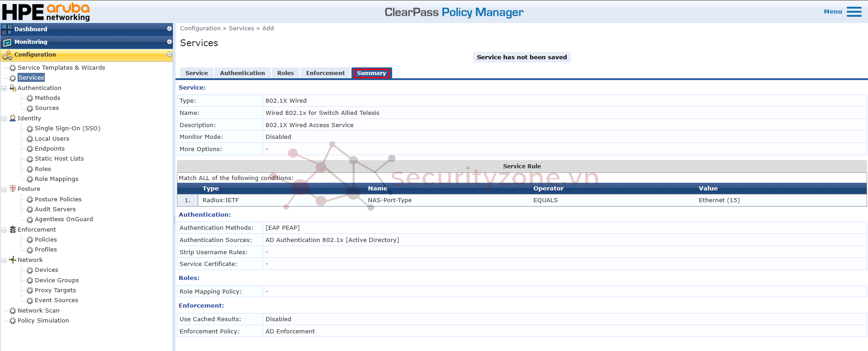The height and width of the screenshot is (351, 868).
Task: Open Static Host Lists
Action: tap(59, 159)
